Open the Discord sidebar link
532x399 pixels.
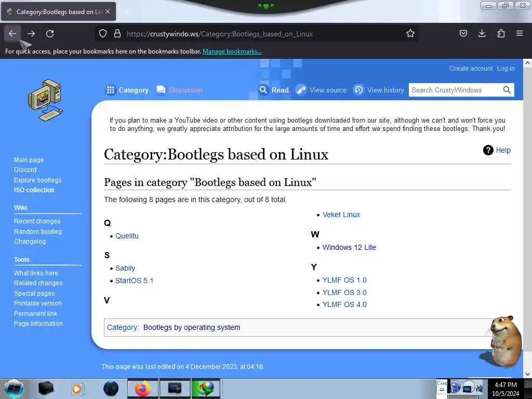click(25, 170)
